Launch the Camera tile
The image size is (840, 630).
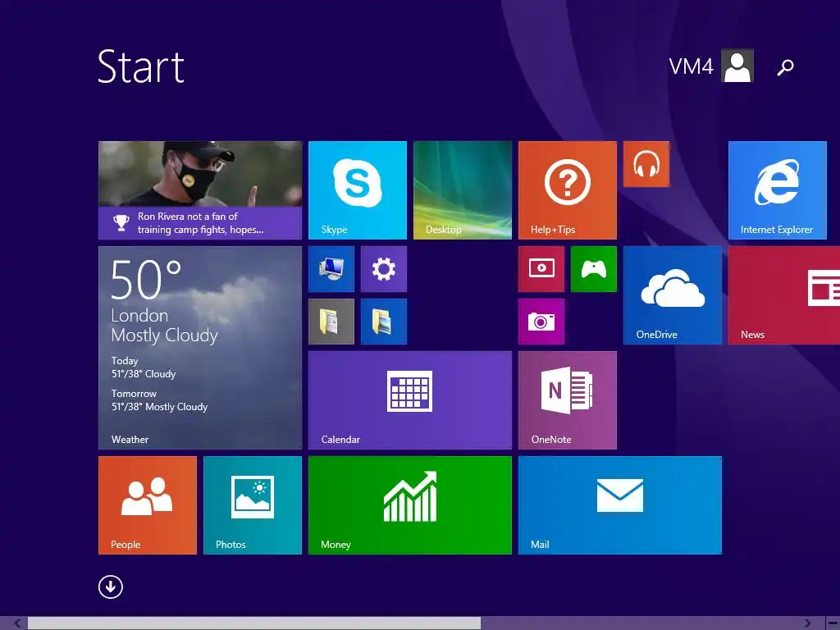[541, 322]
